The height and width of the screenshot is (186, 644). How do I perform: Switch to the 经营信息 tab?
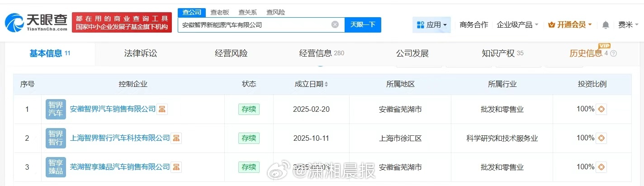(x=322, y=53)
